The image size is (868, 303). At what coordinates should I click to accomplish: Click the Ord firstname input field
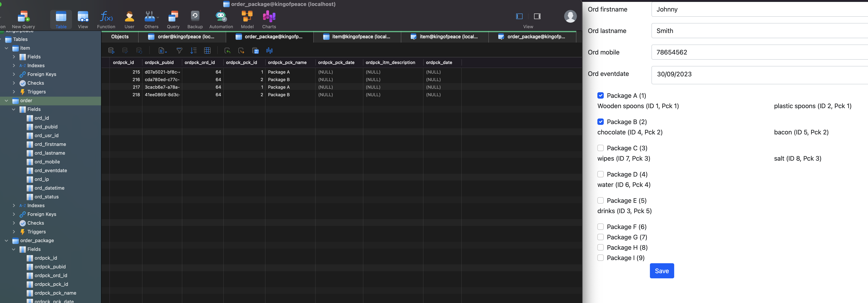(x=760, y=9)
